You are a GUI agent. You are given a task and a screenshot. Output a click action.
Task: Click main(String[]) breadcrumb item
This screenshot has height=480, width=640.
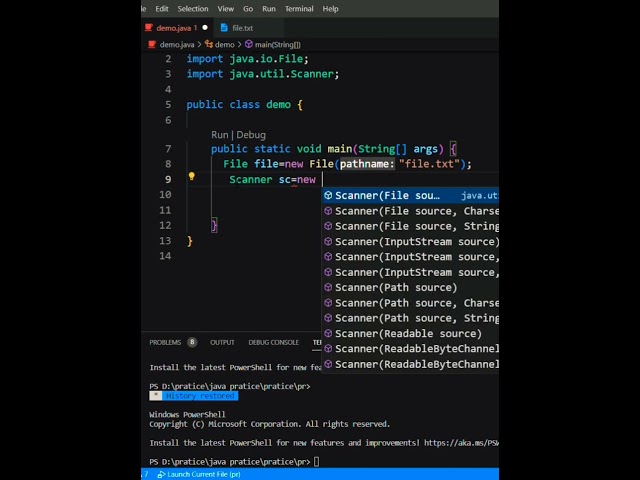click(x=278, y=44)
